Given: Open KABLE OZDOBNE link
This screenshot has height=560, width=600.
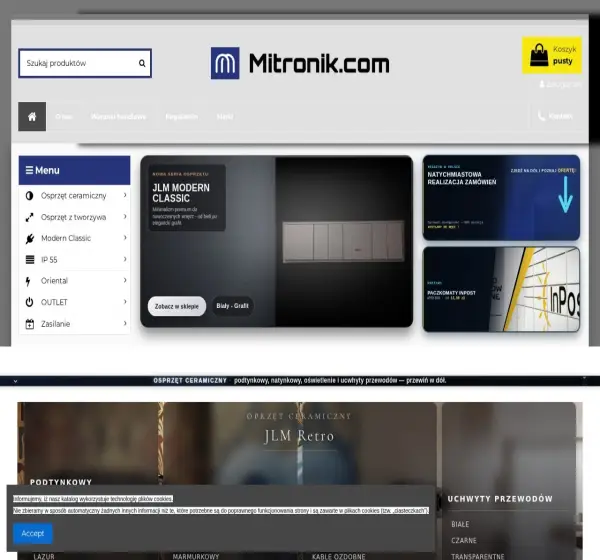Looking at the screenshot, I should coord(339,556).
